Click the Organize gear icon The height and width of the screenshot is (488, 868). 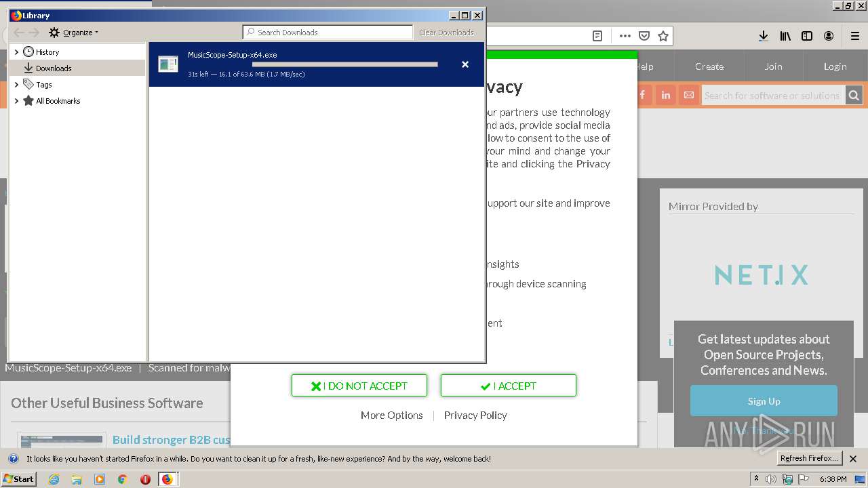54,33
